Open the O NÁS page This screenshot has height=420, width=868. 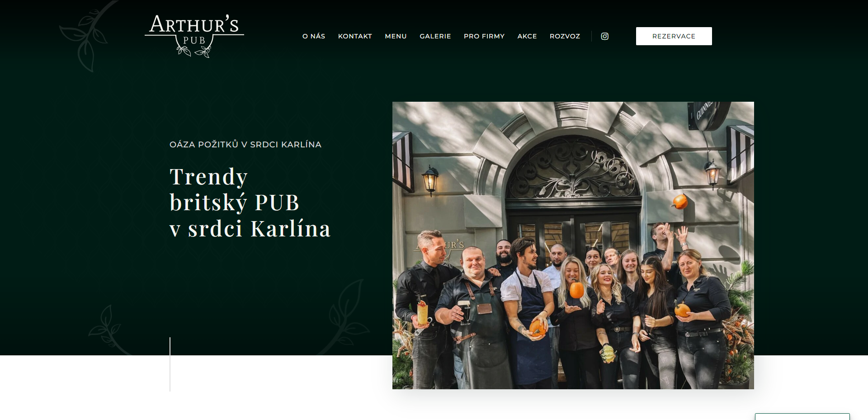(314, 36)
